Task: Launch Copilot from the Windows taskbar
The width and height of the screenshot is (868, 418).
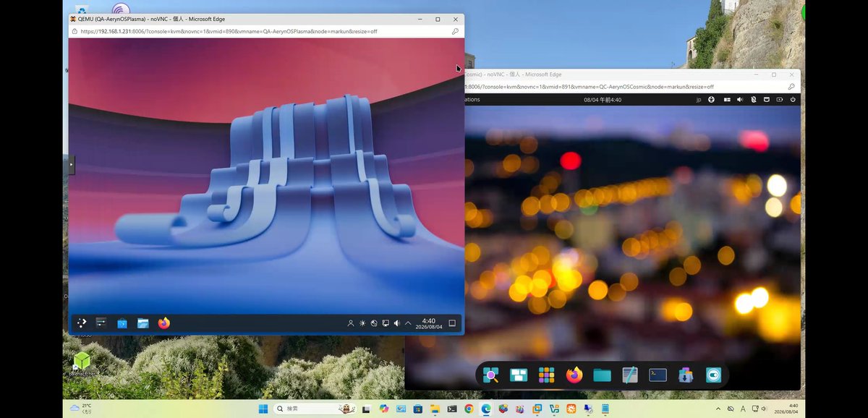Action: pyautogui.click(x=383, y=409)
